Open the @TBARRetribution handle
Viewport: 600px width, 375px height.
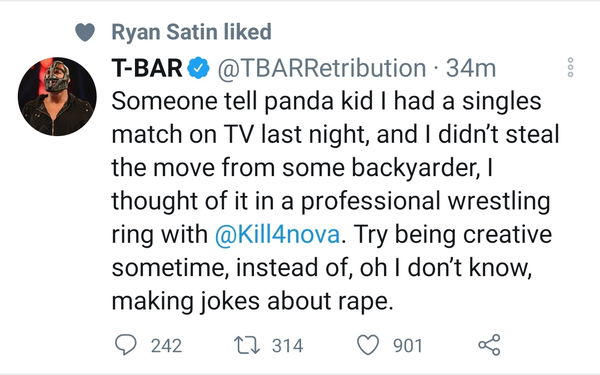click(x=322, y=68)
